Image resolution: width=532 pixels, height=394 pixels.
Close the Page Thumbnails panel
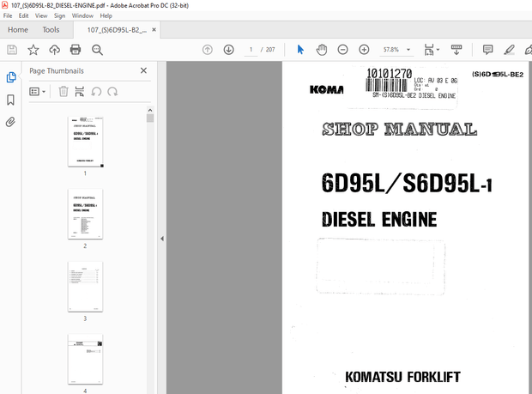pyautogui.click(x=143, y=70)
